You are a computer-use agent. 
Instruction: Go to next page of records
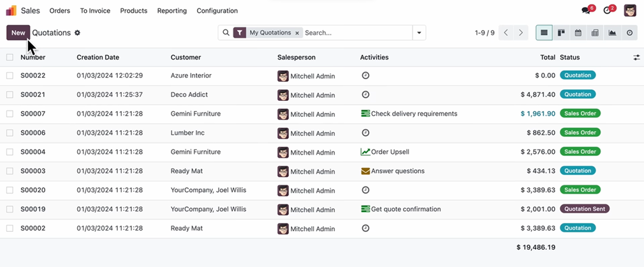click(x=521, y=33)
